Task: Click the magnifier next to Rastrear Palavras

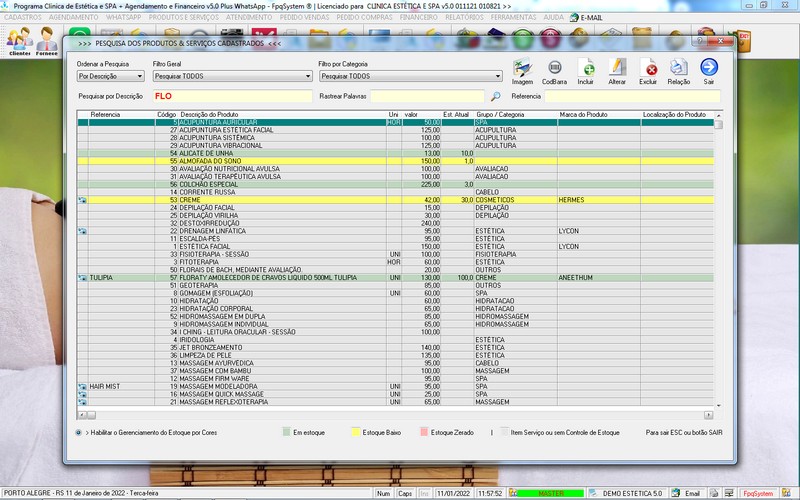Action: point(495,96)
